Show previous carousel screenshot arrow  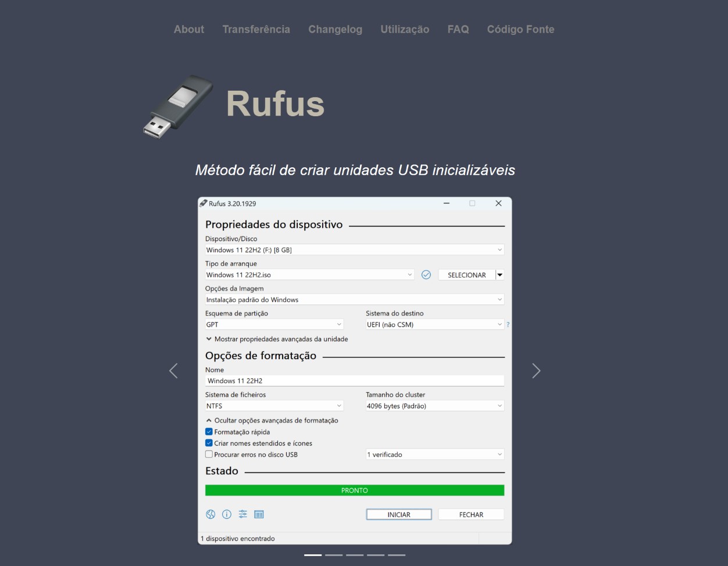[173, 371]
